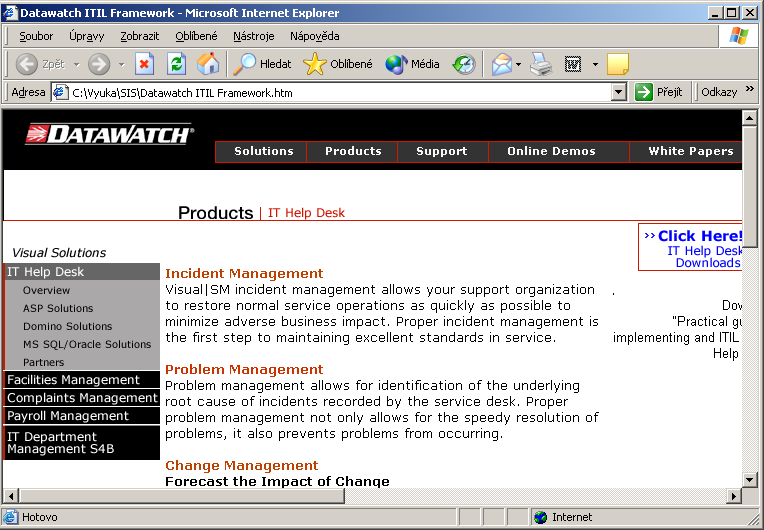
Task: Click the Print icon
Action: 541,64
